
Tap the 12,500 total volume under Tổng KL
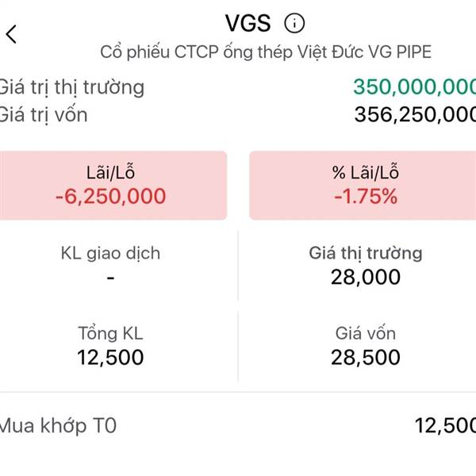[111, 357]
